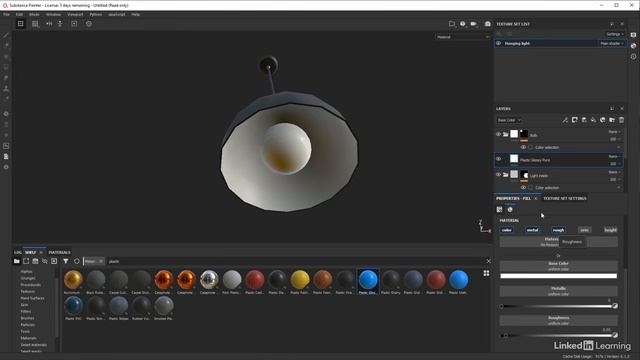Click the Roughness uniform color button
Viewport: 640px width, 360px height.
558,320
